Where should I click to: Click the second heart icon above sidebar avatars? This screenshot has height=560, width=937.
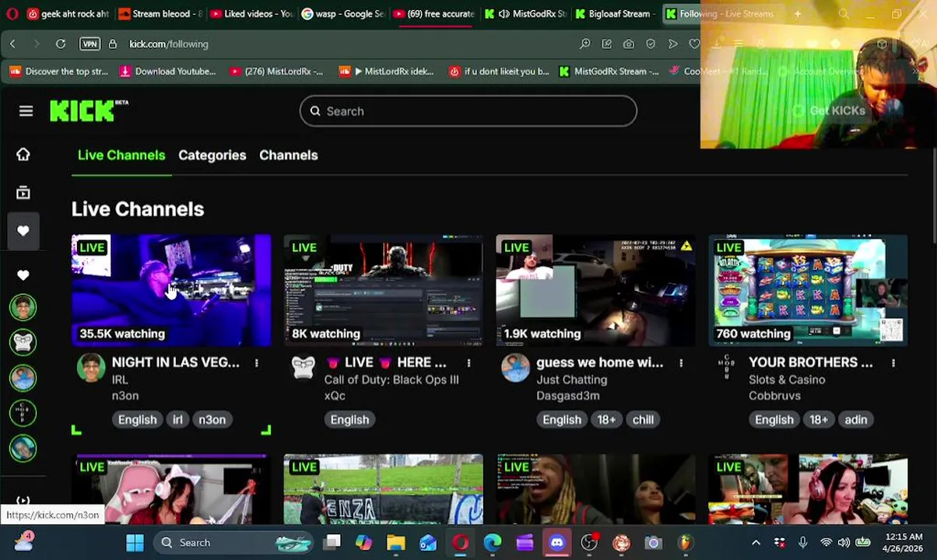click(x=23, y=275)
